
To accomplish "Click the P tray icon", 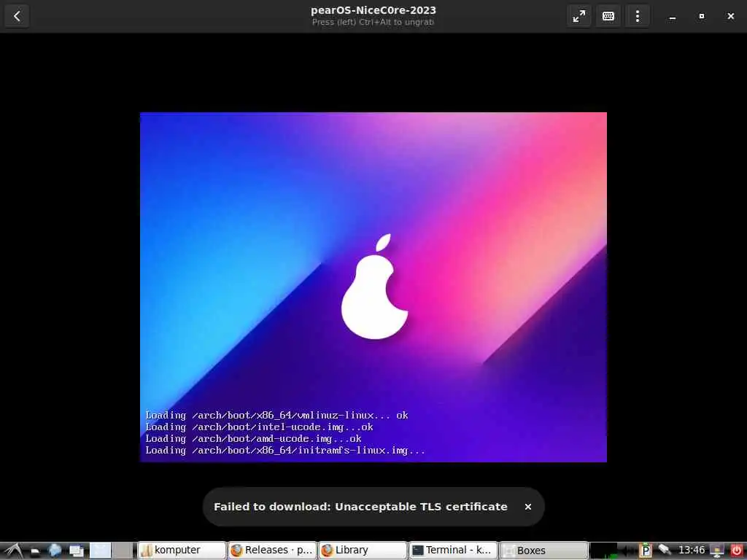I will pyautogui.click(x=646, y=551).
